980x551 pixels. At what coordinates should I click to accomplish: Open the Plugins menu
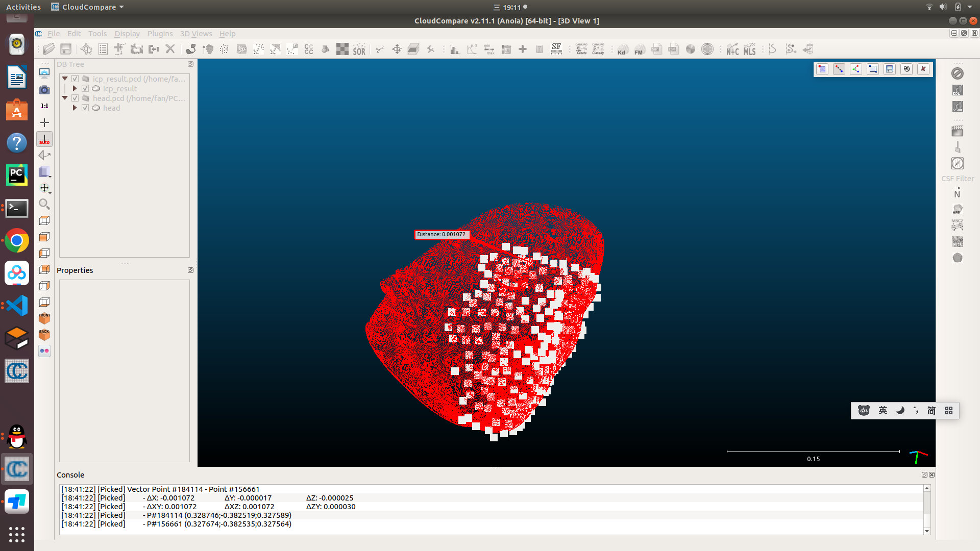160,34
